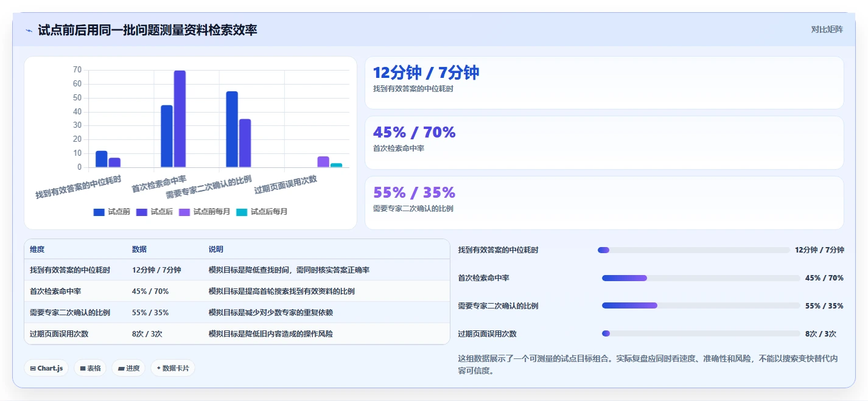Click table cell 过期页面误用次数
The image size is (868, 401).
tap(59, 334)
